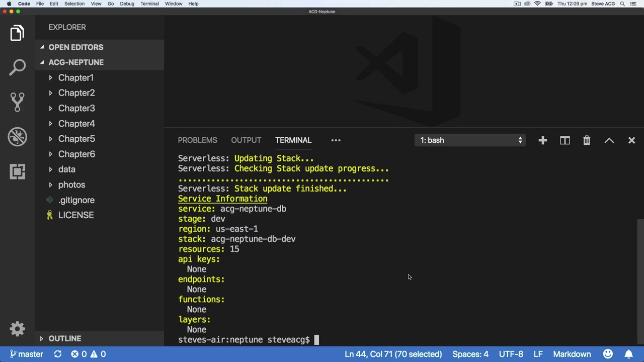Split the terminal panel

(x=565, y=140)
